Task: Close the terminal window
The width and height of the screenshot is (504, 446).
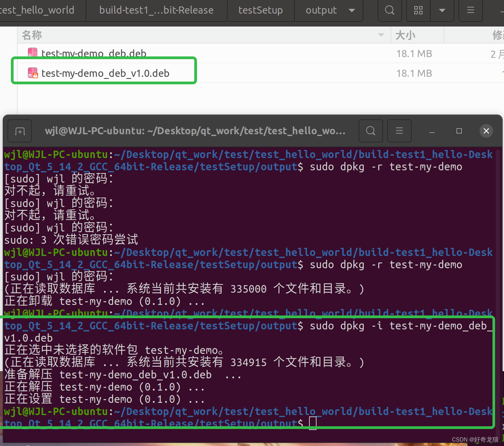Action: point(486,131)
